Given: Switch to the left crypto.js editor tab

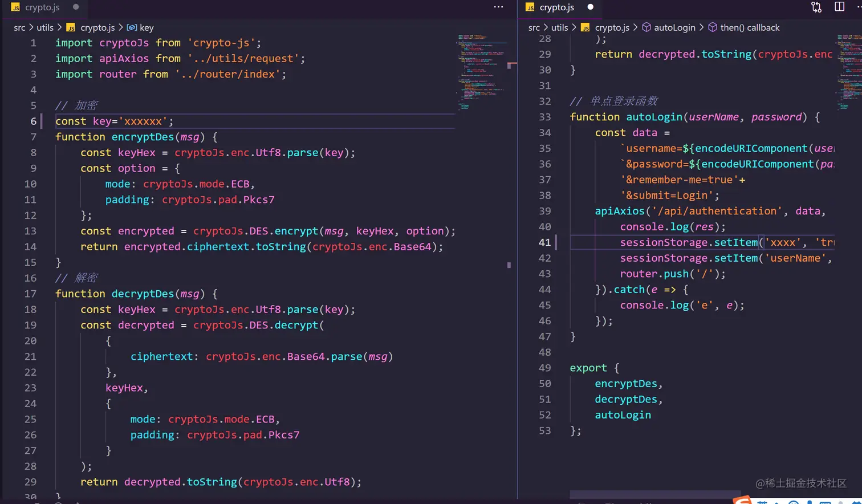Looking at the screenshot, I should [x=43, y=7].
